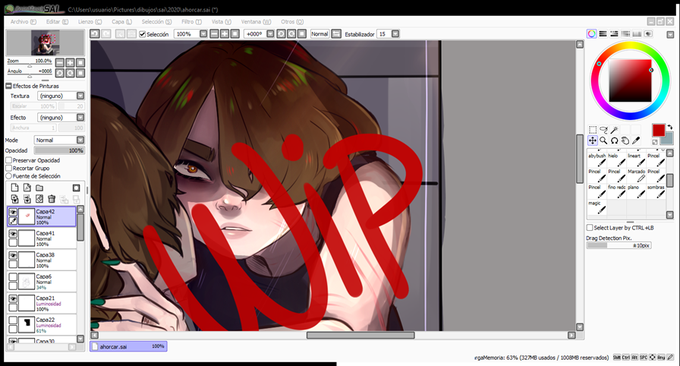The image size is (680, 366).
Task: Enable Preservar Opacidad checkbox
Action: pyautogui.click(x=9, y=160)
